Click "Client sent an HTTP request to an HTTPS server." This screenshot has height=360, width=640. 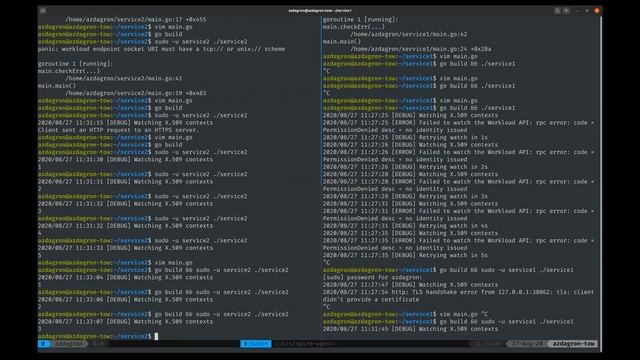point(118,130)
